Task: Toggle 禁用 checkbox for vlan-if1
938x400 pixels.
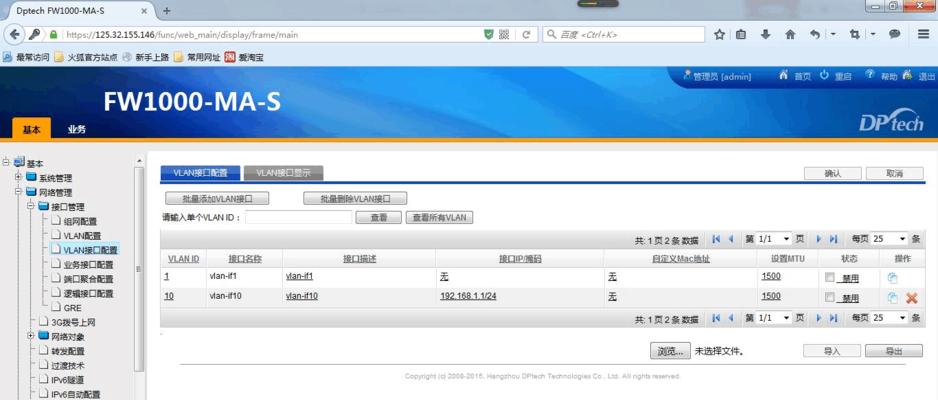Action: click(829, 277)
